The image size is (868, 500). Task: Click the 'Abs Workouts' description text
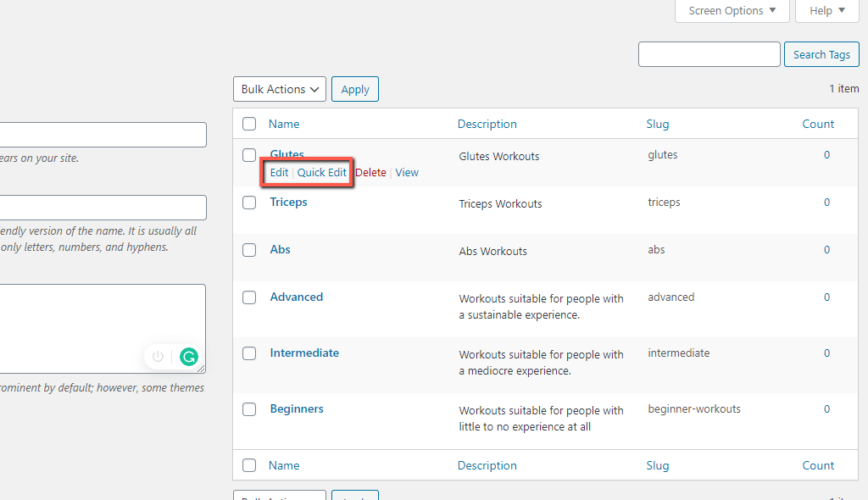(x=492, y=252)
